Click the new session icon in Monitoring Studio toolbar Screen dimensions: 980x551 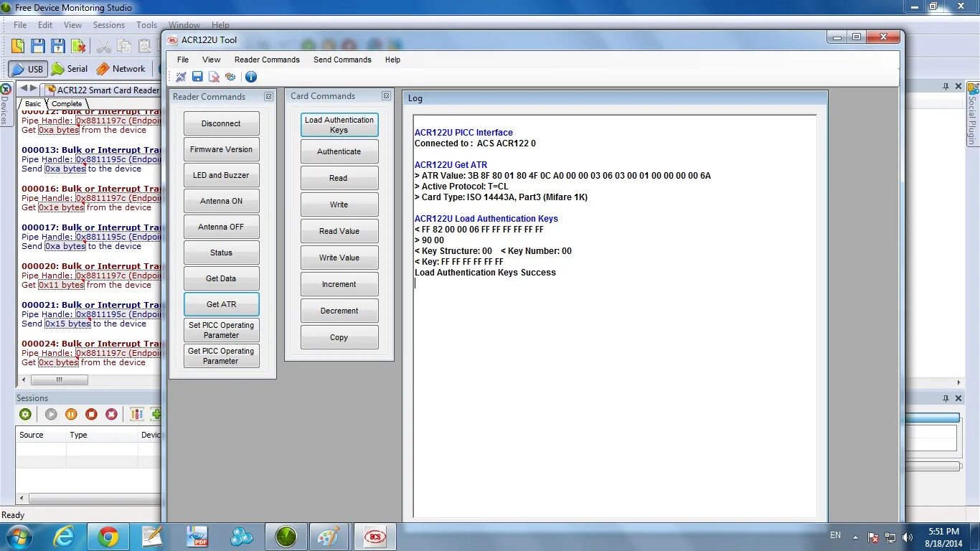17,46
